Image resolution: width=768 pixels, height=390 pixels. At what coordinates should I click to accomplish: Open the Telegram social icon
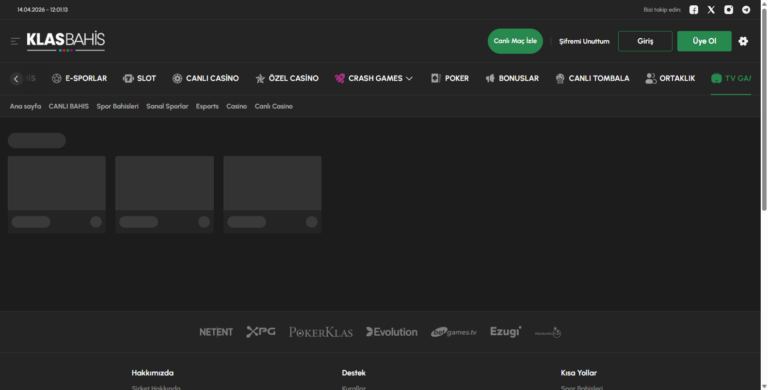tap(746, 10)
